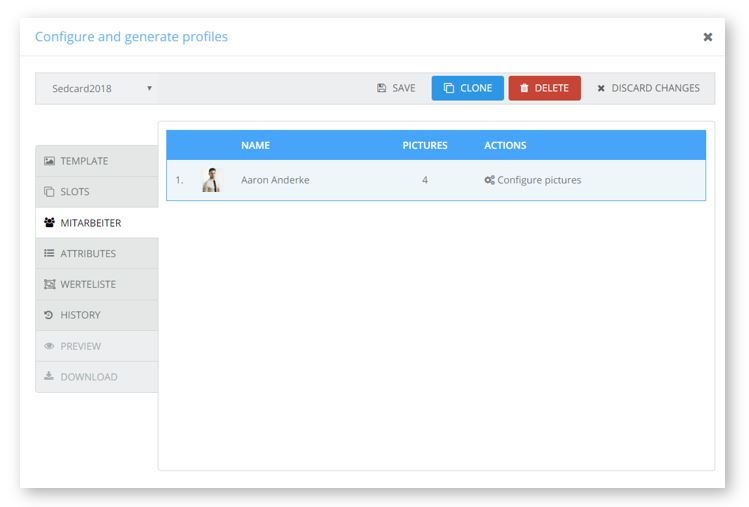Viewport: 749px width, 507px height.
Task: Click the gears icon beside Configure pictures
Action: (x=489, y=180)
